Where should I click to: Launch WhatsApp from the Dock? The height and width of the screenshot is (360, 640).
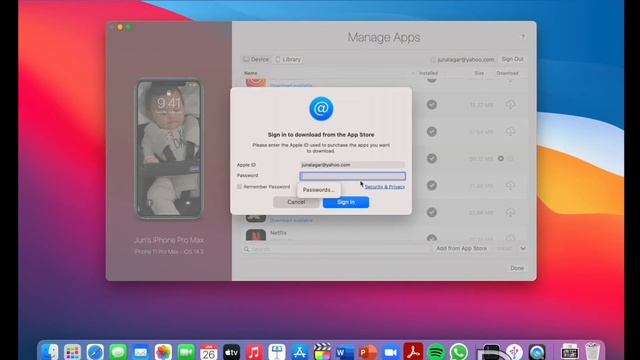459,352
